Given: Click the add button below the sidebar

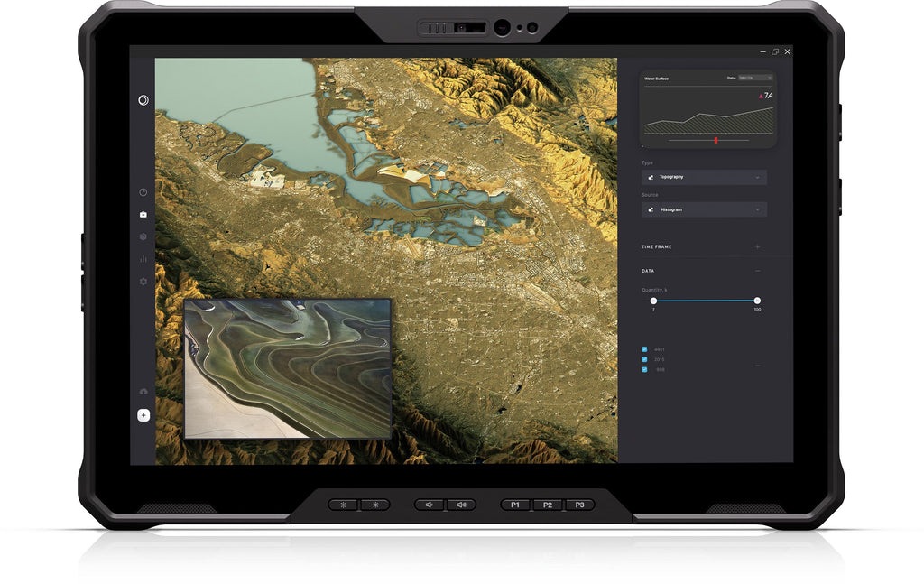Looking at the screenshot, I should [x=142, y=415].
